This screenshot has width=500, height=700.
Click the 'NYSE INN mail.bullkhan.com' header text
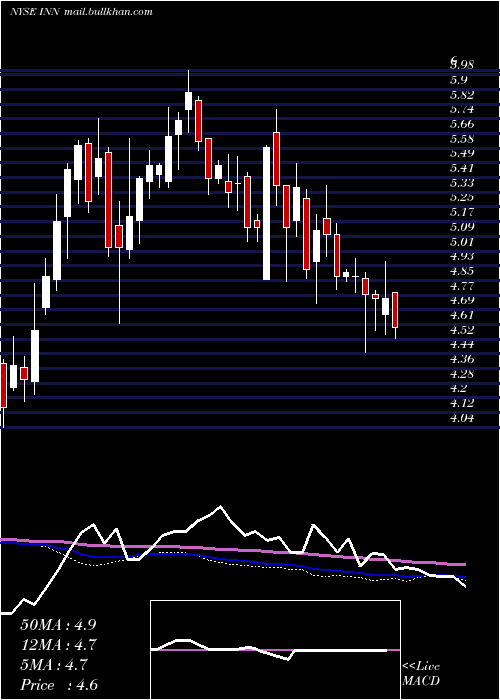(x=81, y=12)
